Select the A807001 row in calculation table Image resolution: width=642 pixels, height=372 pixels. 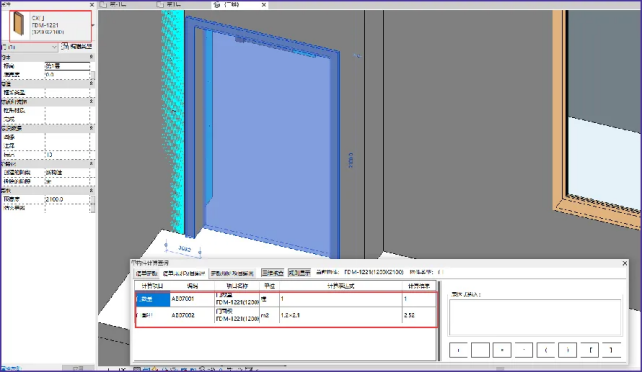pos(286,300)
